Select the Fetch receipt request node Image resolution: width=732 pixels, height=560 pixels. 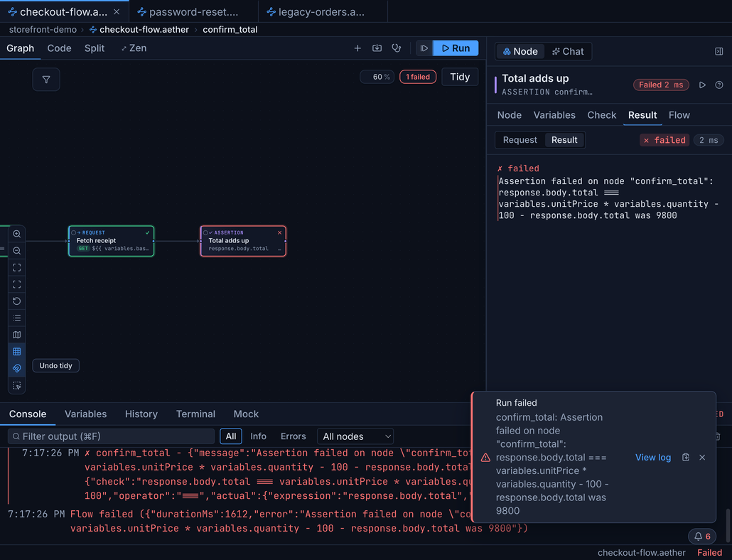pos(111,241)
